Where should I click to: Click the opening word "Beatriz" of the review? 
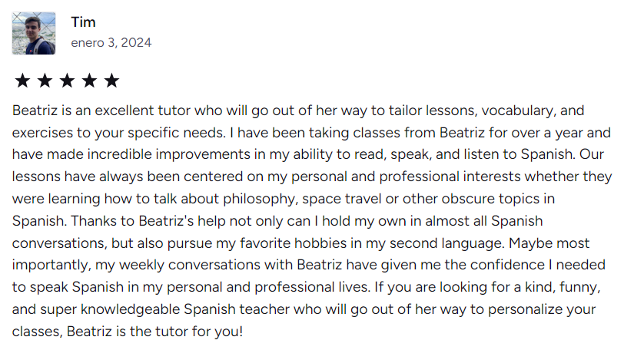pos(35,110)
